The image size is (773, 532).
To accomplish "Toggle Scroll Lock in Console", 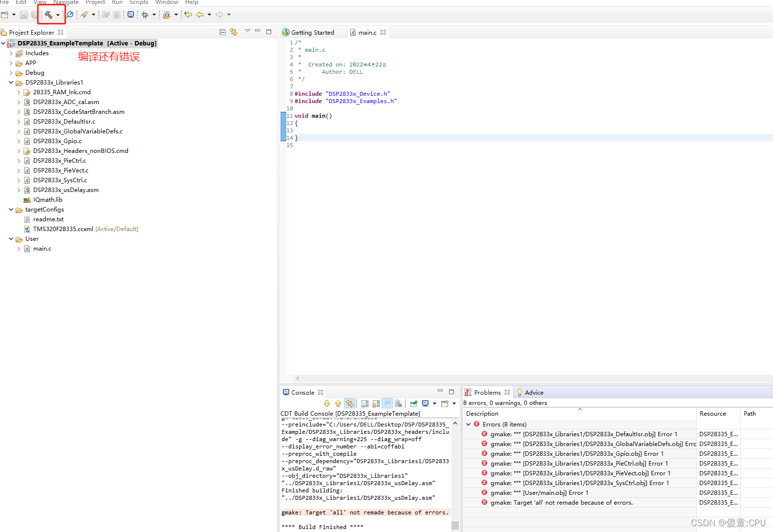I will [376, 404].
